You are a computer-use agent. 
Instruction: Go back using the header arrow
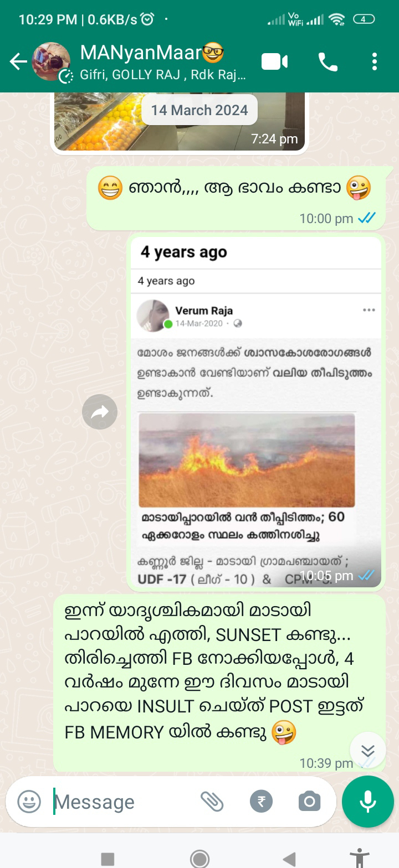click(18, 61)
